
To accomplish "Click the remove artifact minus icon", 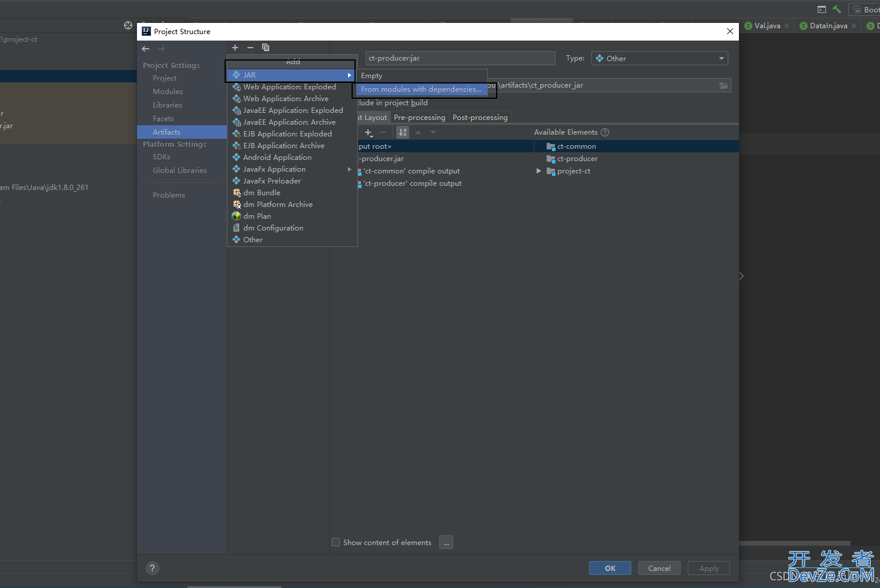I will (250, 48).
